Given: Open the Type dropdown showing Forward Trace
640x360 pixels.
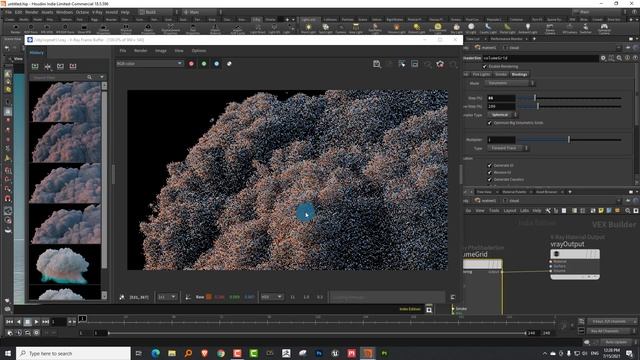Looking at the screenshot, I should coord(508,148).
